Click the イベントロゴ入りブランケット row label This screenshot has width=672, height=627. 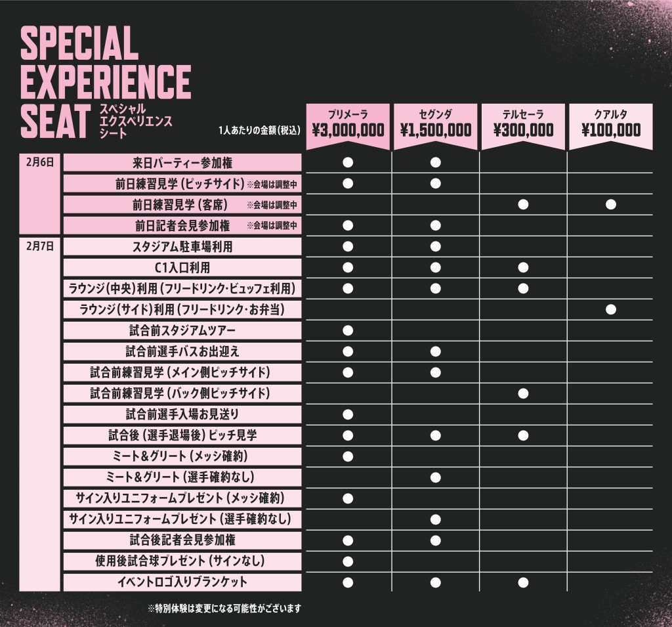point(182,582)
